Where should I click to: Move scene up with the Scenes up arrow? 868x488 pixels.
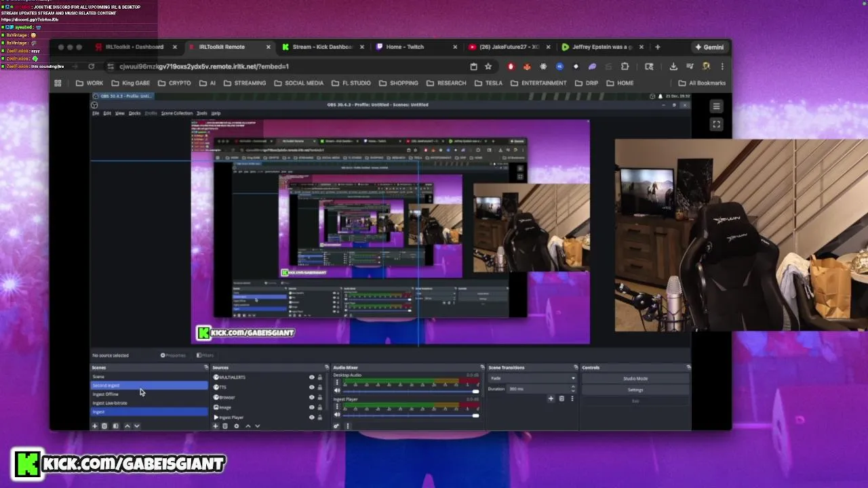coord(127,426)
